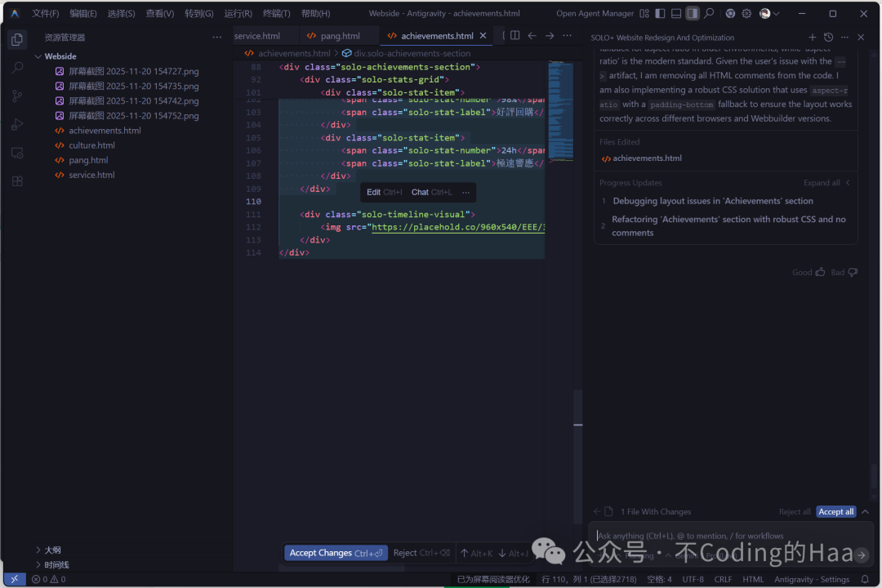Open the account dropdown chevron beside avatar
882x588 pixels.
(x=777, y=13)
